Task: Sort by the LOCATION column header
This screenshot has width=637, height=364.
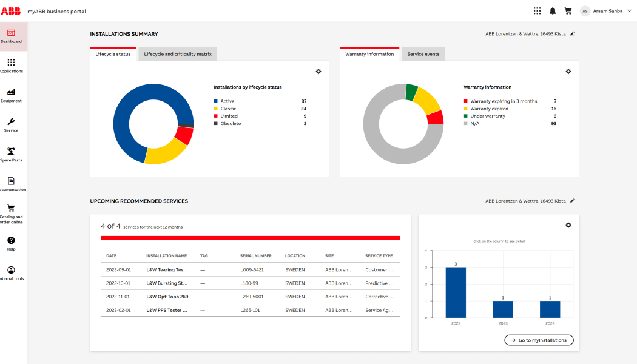Action: (295, 256)
